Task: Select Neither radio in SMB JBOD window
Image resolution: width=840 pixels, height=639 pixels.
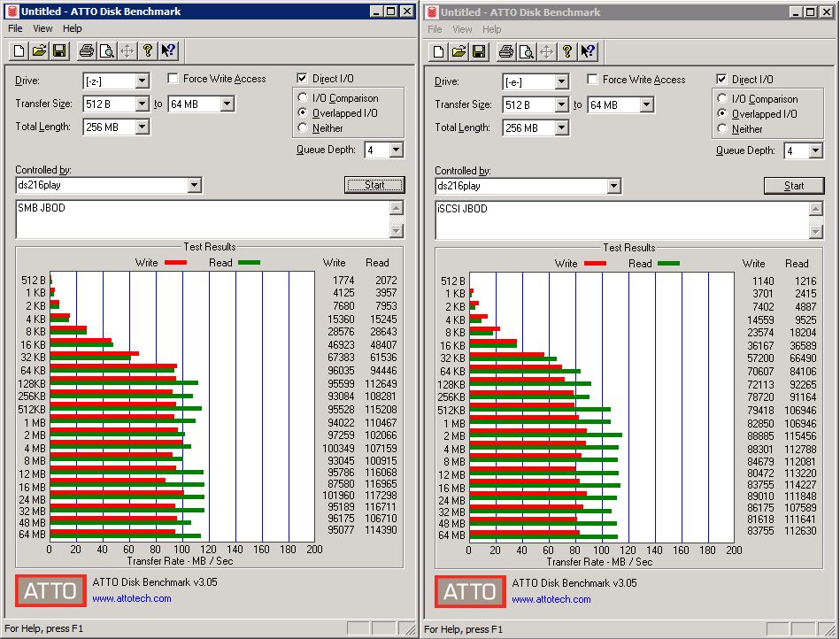Action: tap(303, 128)
